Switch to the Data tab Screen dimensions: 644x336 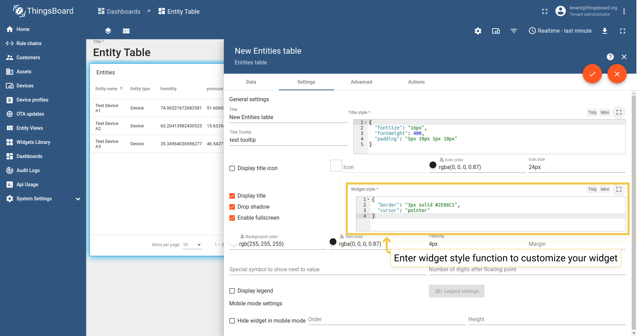click(x=251, y=82)
